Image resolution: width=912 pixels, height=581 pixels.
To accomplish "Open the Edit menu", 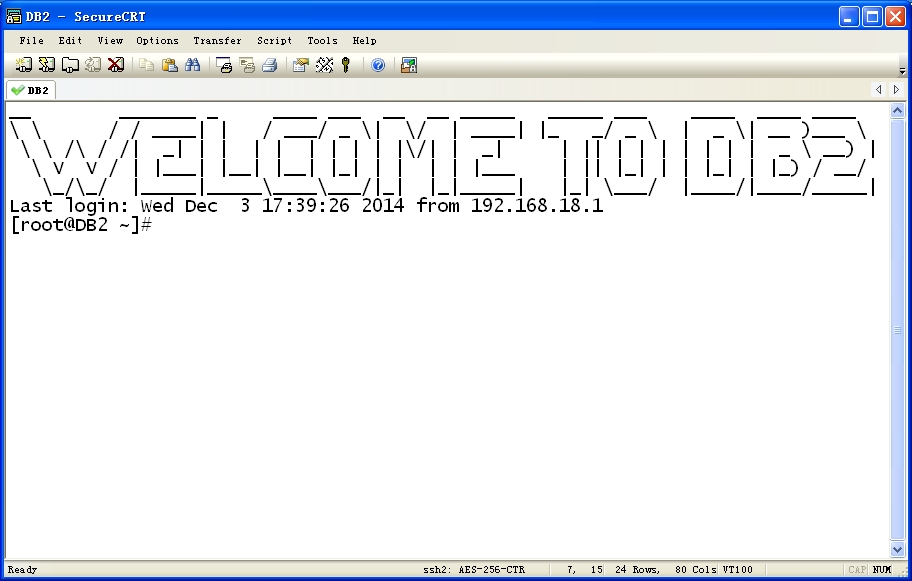I will (x=70, y=41).
